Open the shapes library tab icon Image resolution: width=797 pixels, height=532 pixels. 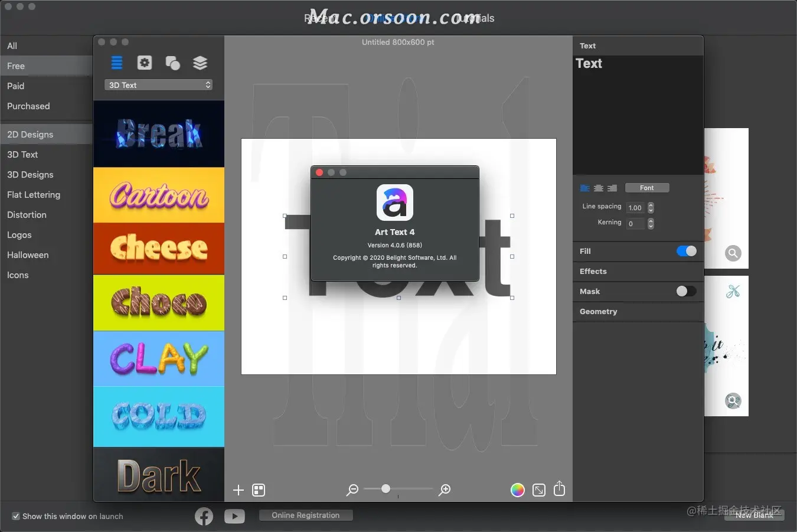pos(172,63)
